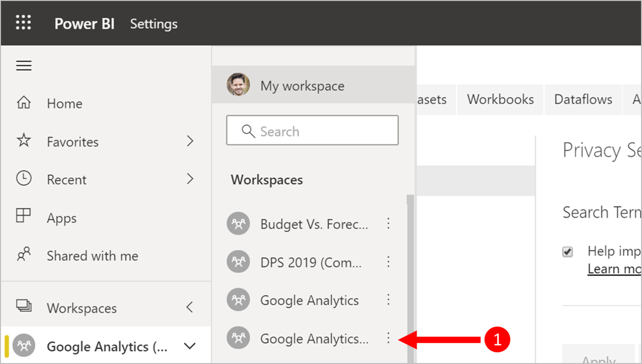Click the current workspace group avatar icon
Screen dimensions: 642x364
tap(24, 346)
